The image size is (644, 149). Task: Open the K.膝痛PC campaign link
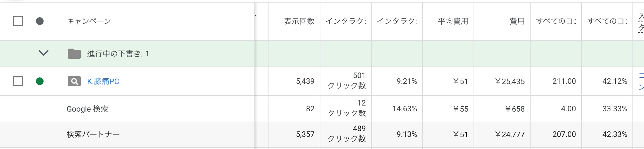click(x=103, y=82)
